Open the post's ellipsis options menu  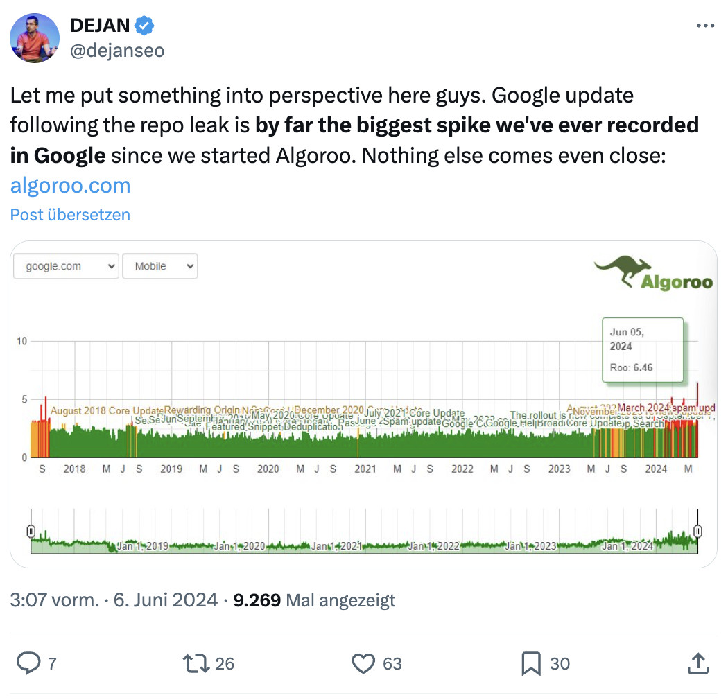[x=705, y=25]
